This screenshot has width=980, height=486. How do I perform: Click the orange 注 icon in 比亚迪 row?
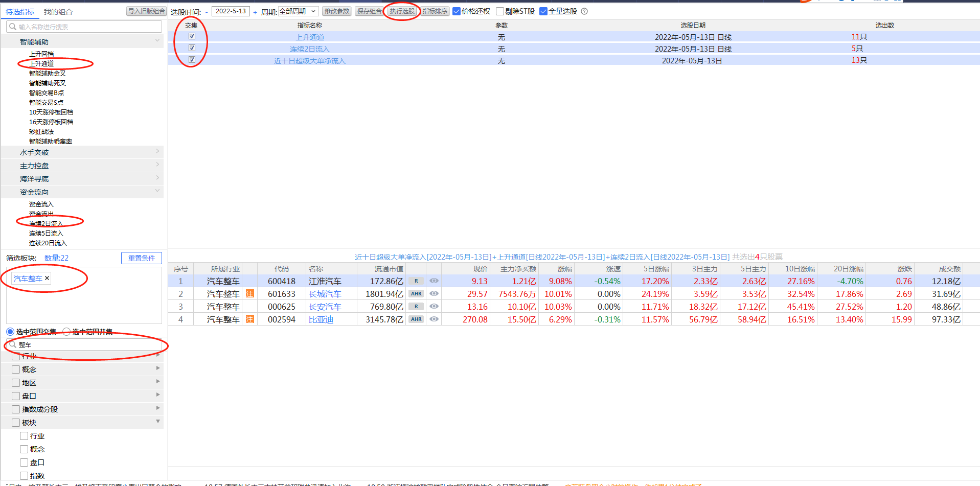click(250, 319)
